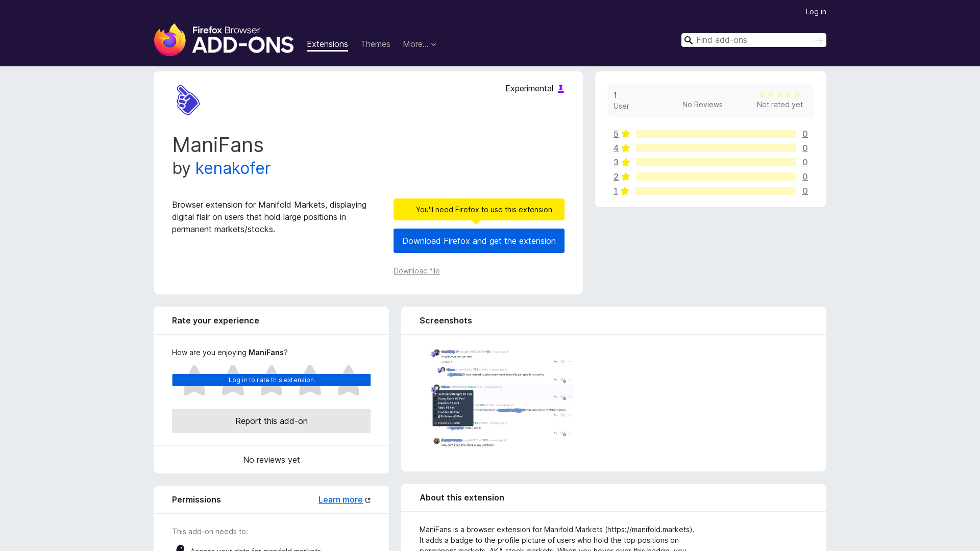
Task: Click the Experimental flask icon
Action: tap(560, 89)
